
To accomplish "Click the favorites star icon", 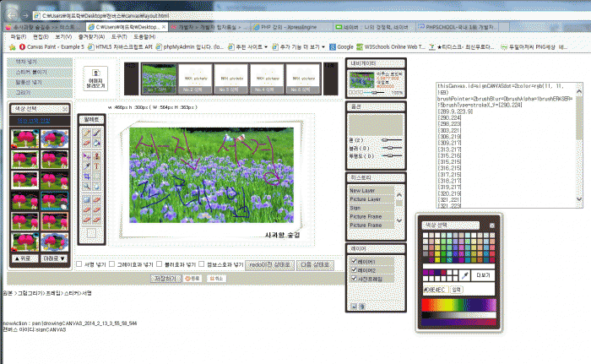I will (12, 47).
